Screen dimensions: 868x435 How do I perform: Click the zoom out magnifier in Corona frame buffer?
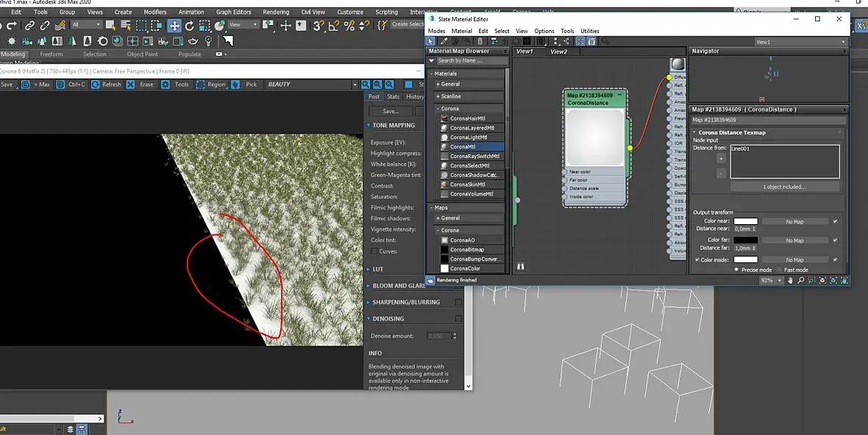coord(377,85)
